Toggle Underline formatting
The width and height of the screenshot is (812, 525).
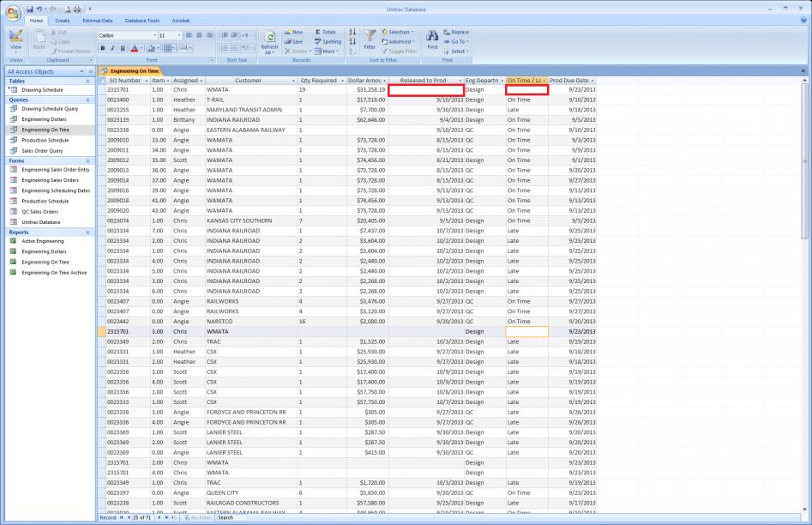pyautogui.click(x=123, y=48)
